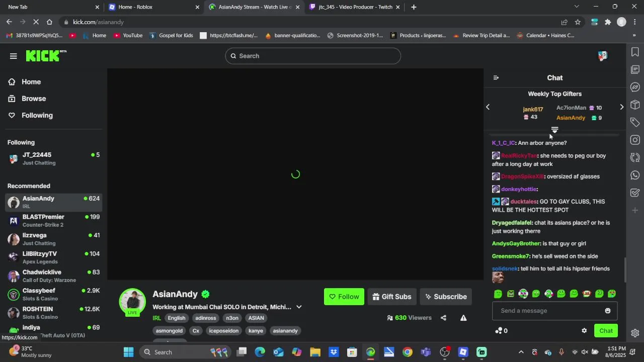Open BLASTPremier recommended channel
The height and width of the screenshot is (362, 644).
[53, 221]
